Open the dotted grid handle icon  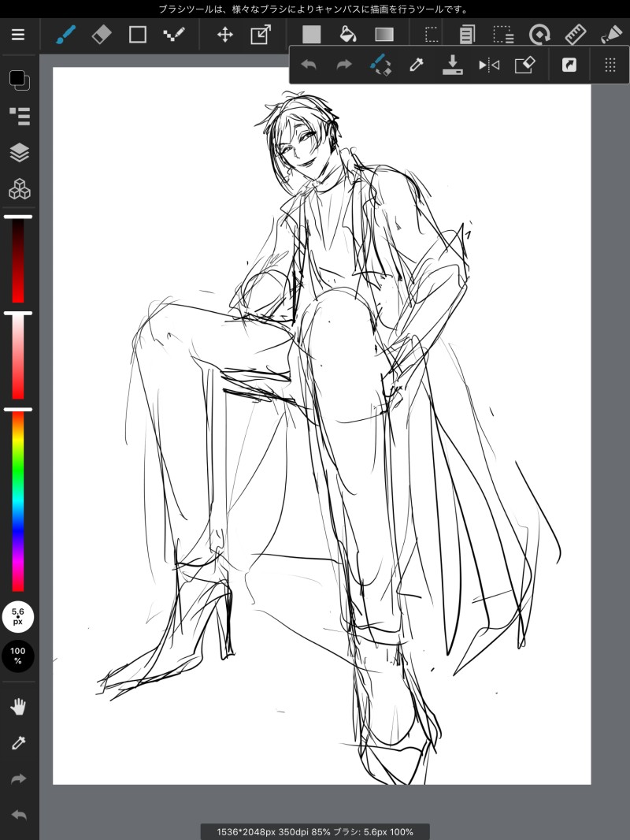(610, 65)
